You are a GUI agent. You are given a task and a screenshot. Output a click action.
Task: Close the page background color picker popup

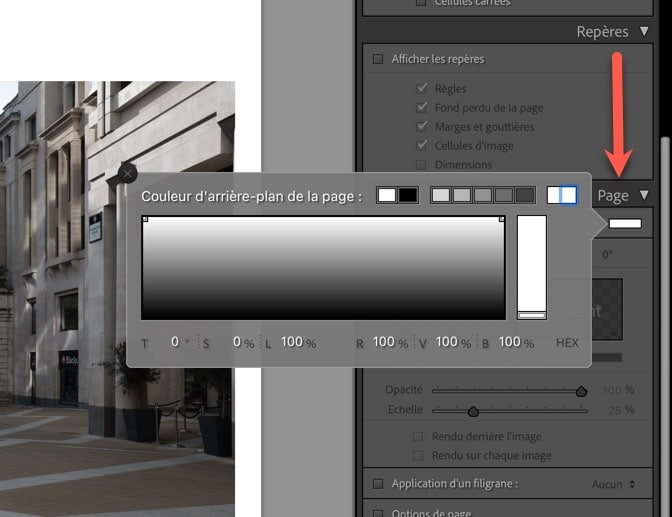(x=127, y=173)
